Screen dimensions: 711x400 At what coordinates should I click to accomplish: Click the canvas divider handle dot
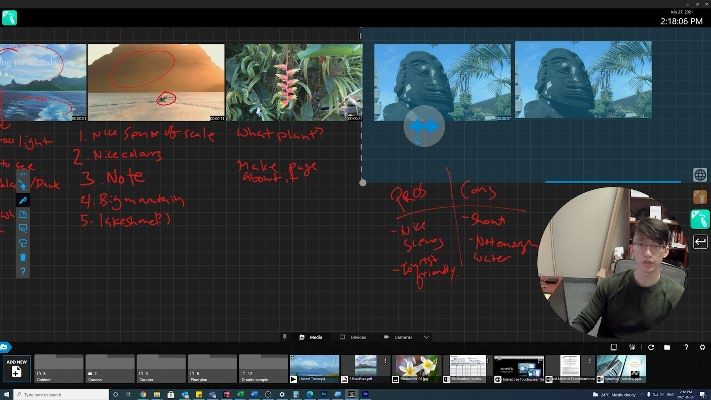click(x=363, y=182)
